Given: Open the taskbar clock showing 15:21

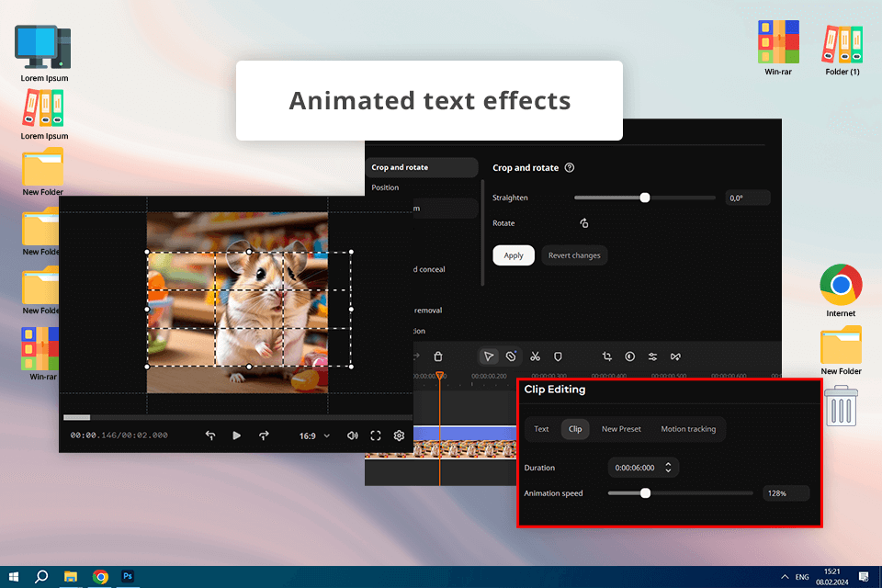Looking at the screenshot, I should coord(832,577).
